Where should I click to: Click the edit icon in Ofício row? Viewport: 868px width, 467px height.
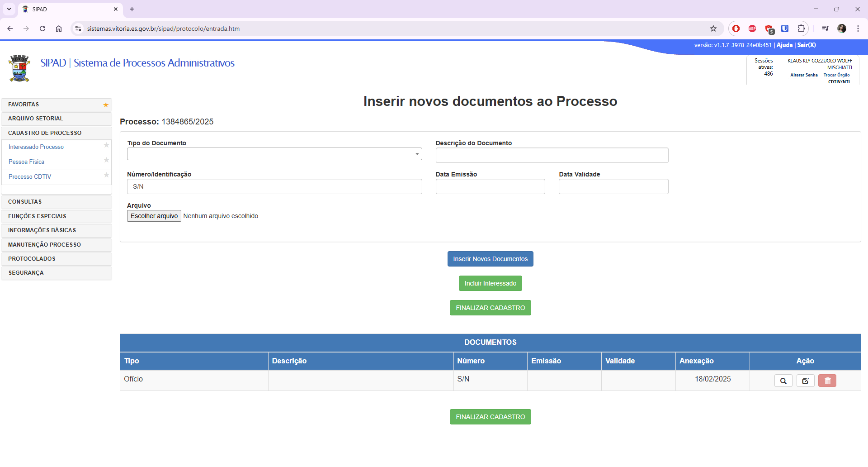pyautogui.click(x=805, y=381)
